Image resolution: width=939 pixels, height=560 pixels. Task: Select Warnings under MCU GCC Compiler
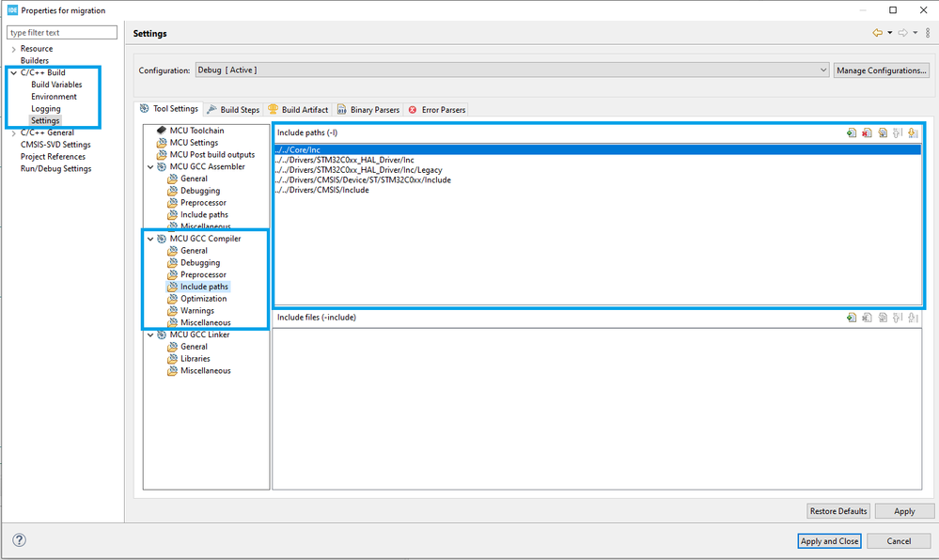[x=197, y=310]
